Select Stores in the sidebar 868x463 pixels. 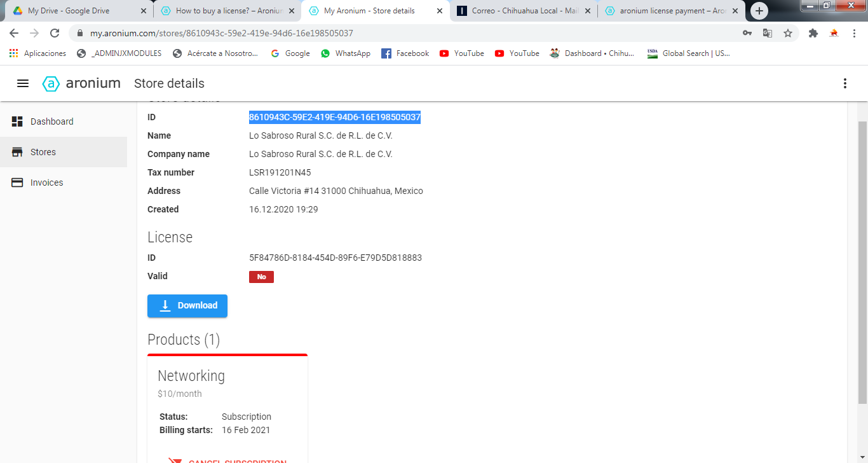point(43,152)
